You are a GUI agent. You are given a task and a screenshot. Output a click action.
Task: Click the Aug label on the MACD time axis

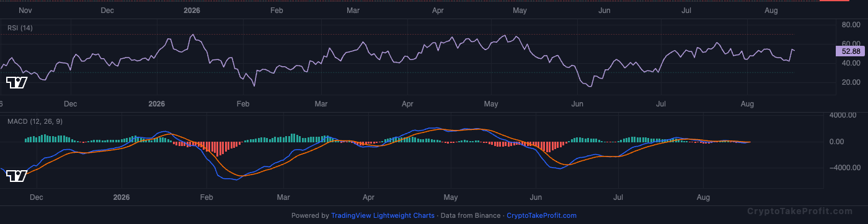point(703,197)
